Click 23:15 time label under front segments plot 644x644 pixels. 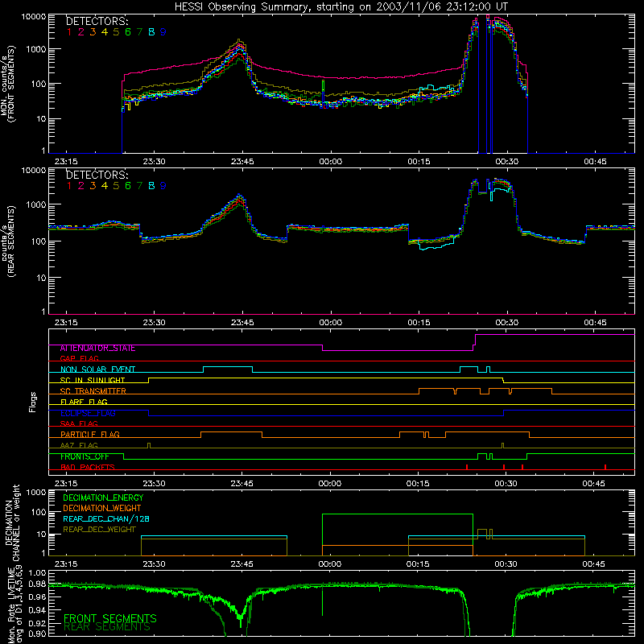[x=66, y=162]
